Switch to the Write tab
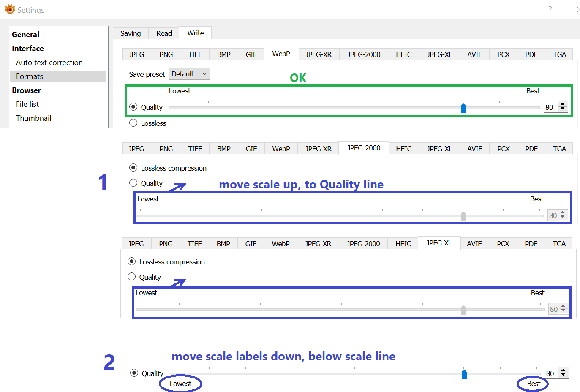 (x=196, y=33)
